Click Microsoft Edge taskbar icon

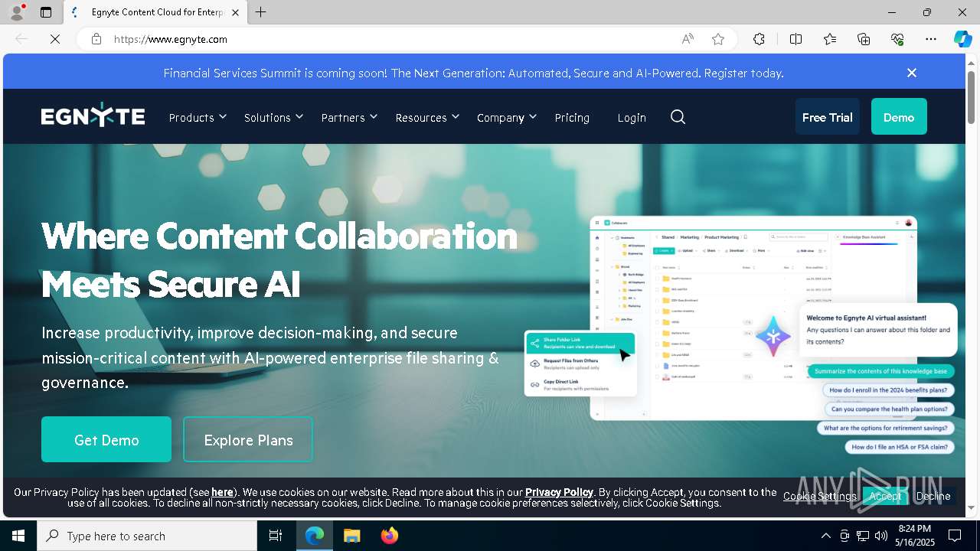pos(315,536)
